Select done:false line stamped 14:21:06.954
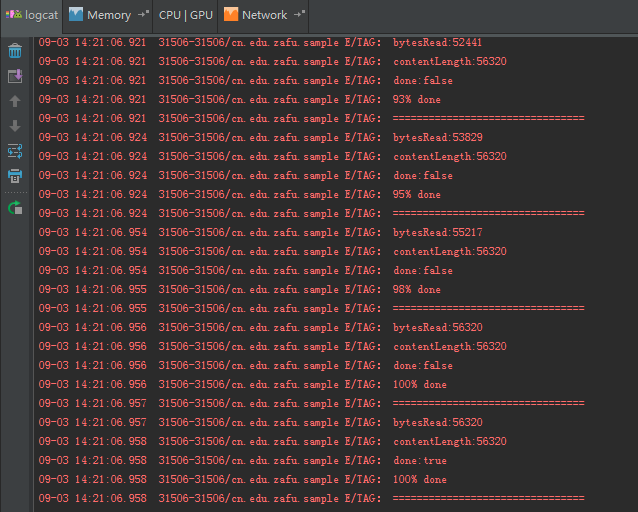638x512 pixels. click(x=246, y=270)
